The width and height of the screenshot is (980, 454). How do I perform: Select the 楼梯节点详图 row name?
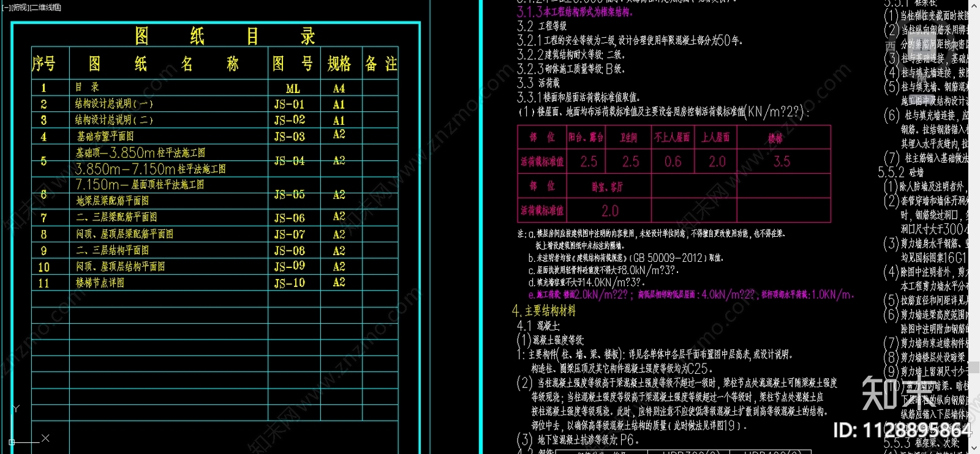100,283
